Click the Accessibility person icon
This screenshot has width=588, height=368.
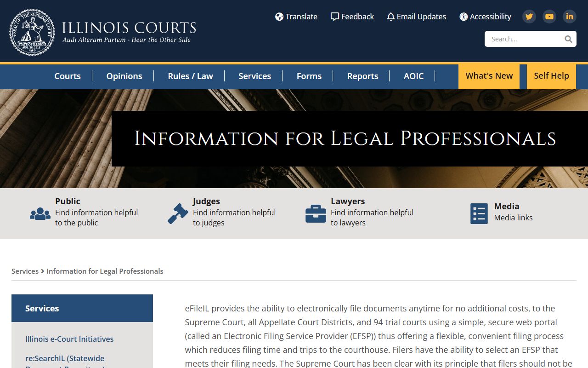pyautogui.click(x=464, y=17)
